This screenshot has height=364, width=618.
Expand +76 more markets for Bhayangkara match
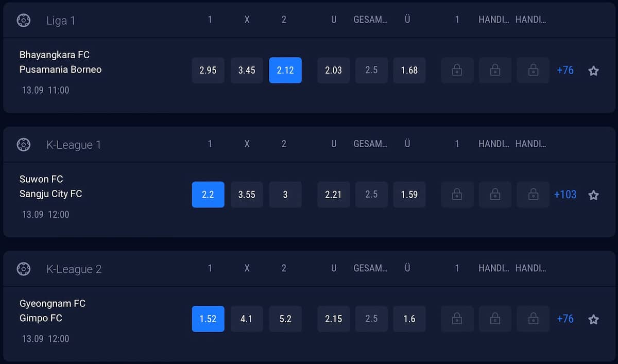pos(565,70)
